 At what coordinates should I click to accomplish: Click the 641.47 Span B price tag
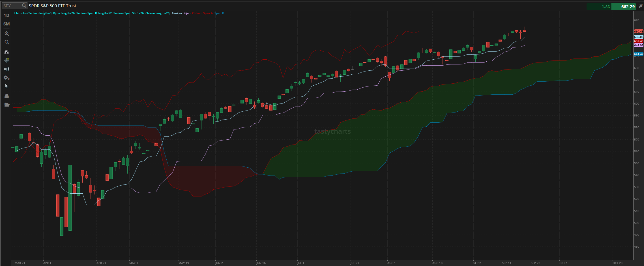click(x=639, y=54)
